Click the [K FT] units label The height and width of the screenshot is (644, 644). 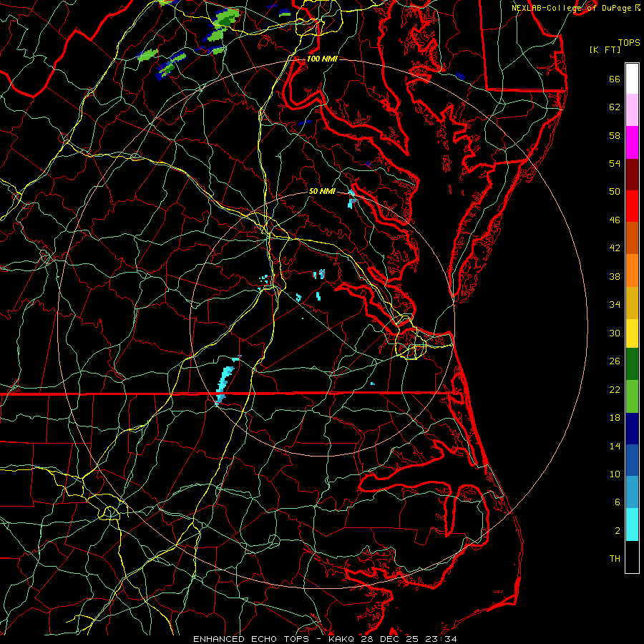tap(605, 49)
